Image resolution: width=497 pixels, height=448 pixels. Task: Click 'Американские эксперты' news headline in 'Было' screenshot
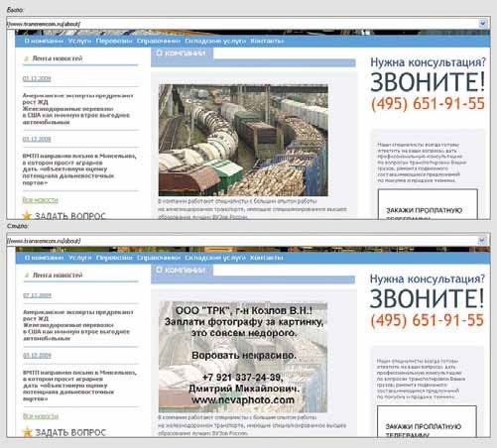pyautogui.click(x=77, y=109)
